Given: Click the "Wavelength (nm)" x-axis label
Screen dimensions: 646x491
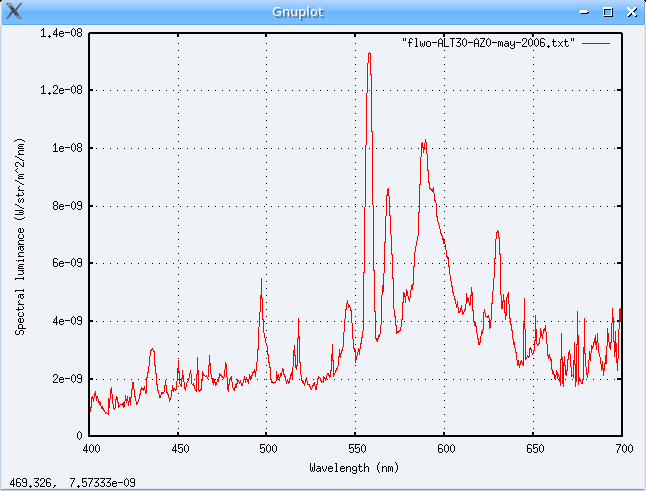Looking at the screenshot, I should [x=356, y=467].
